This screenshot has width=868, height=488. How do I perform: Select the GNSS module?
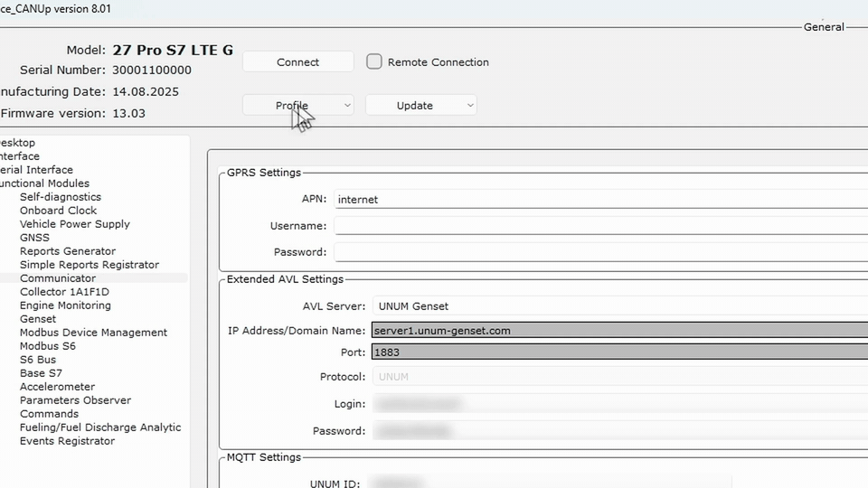point(34,238)
